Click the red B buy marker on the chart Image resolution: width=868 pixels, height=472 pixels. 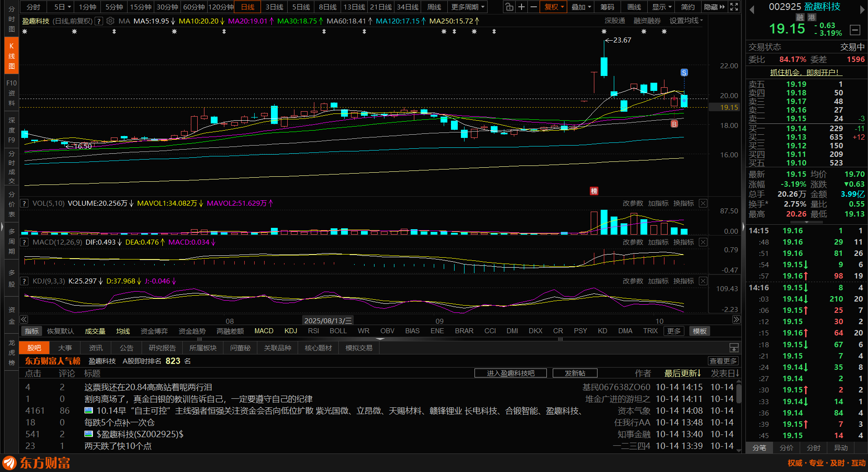(674, 124)
